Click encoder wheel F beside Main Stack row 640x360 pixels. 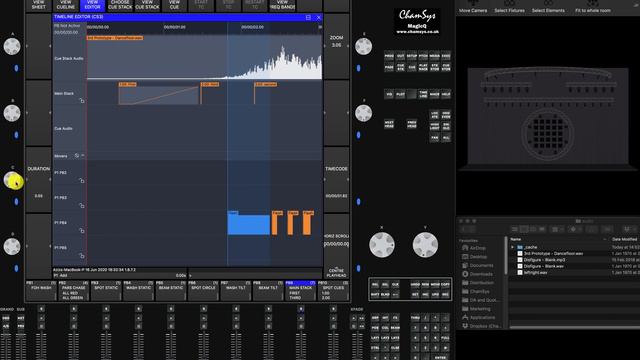363,113
